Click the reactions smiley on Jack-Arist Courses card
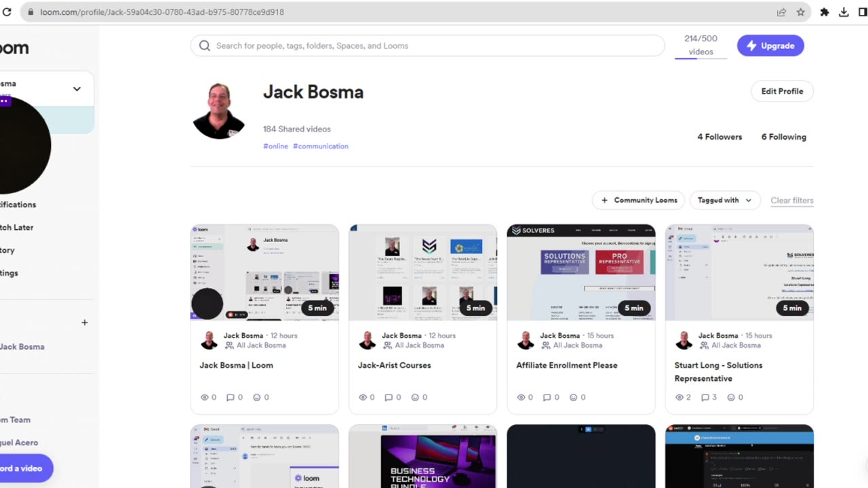868x488 pixels. pos(415,397)
